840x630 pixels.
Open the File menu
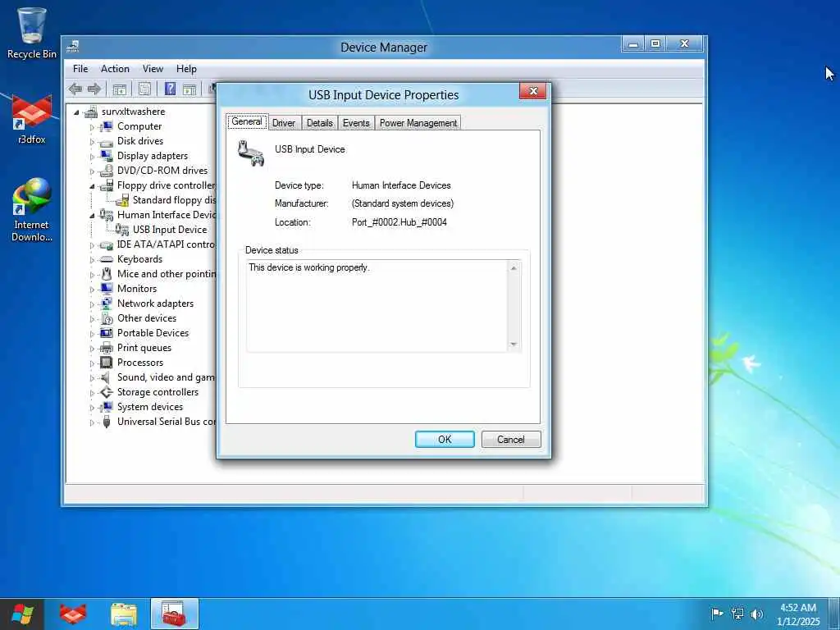[80, 69]
